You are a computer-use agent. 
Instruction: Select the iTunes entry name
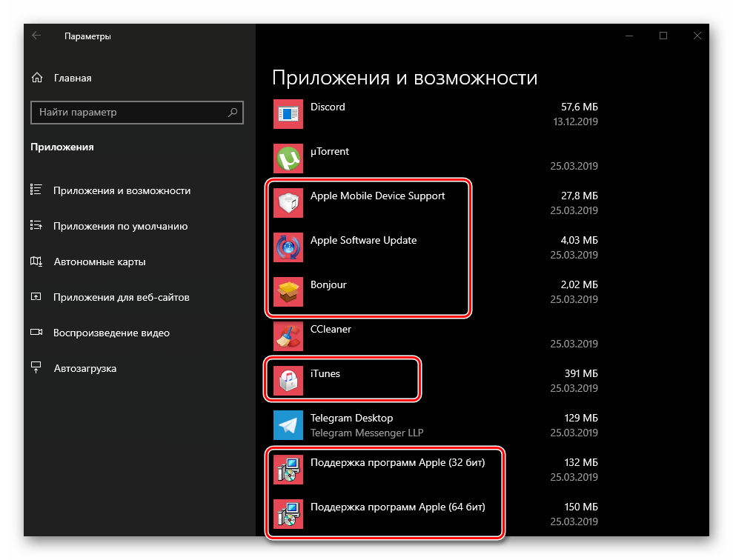point(325,373)
